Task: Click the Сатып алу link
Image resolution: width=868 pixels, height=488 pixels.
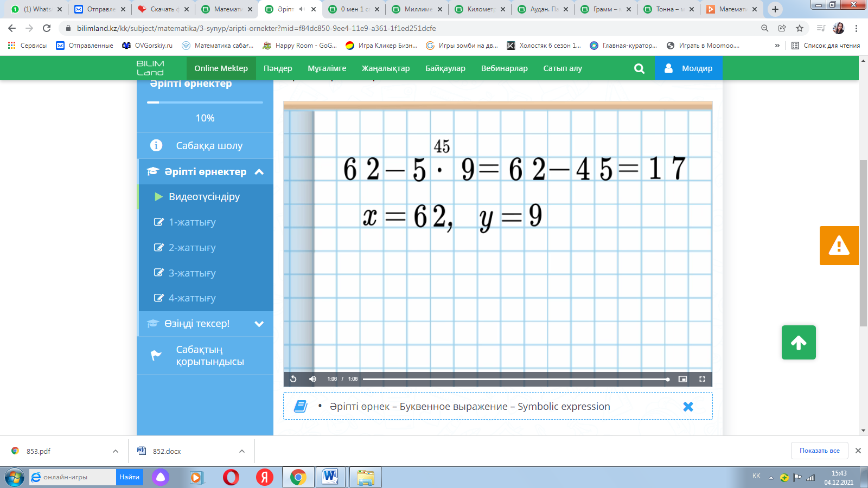Action: 563,68
